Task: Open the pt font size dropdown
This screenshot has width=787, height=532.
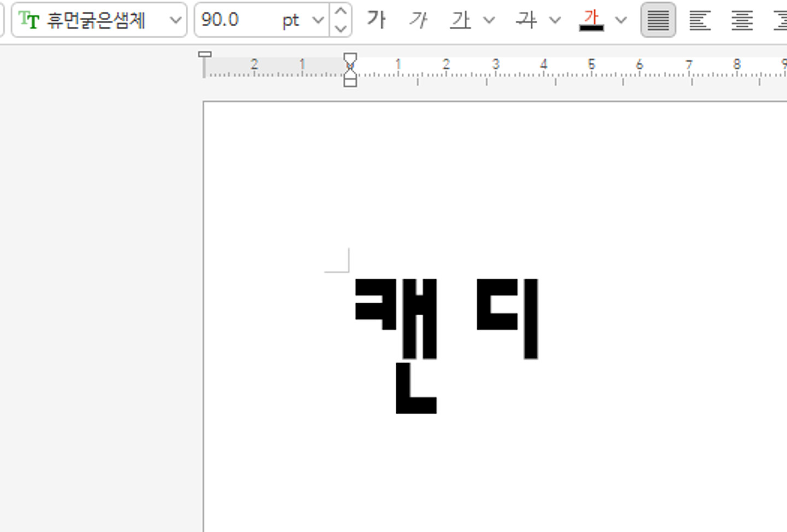Action: tap(318, 20)
